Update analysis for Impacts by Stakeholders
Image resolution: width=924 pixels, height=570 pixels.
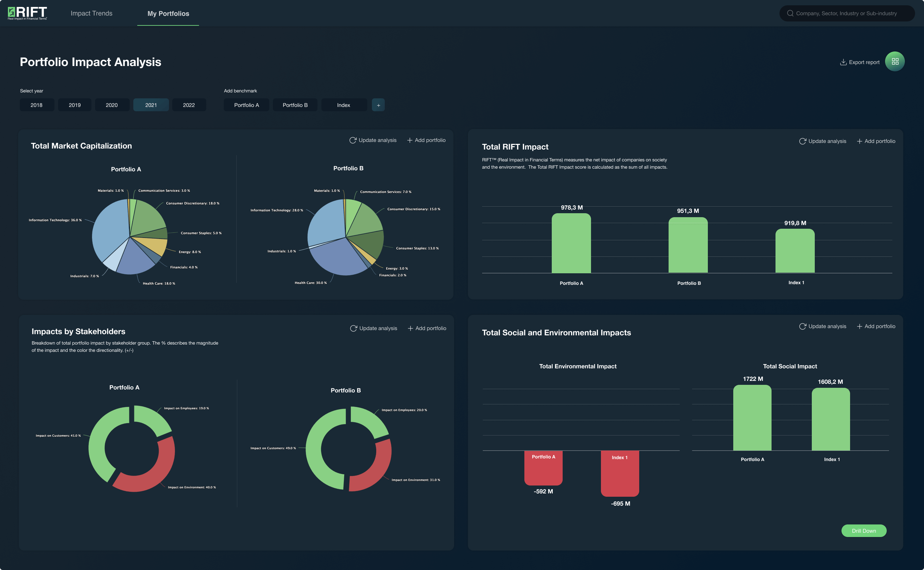coord(378,328)
